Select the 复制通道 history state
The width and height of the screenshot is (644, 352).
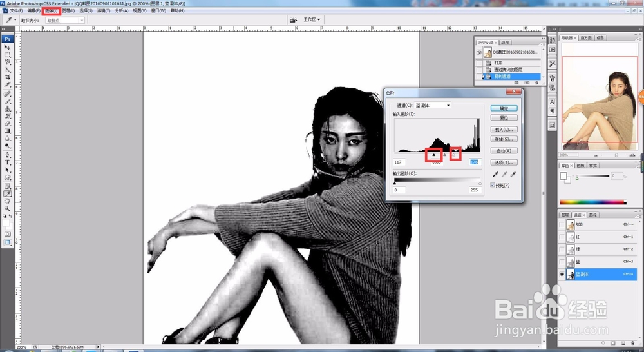[513, 77]
